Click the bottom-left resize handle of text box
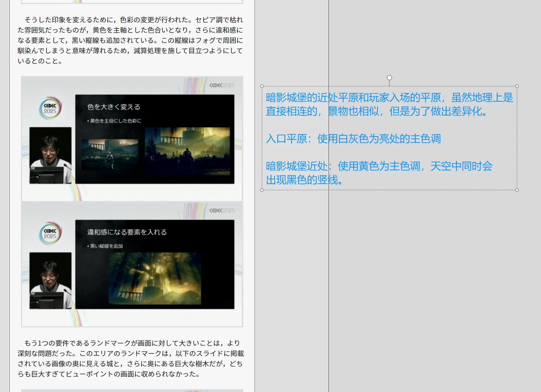This screenshot has width=541, height=392. [262, 190]
